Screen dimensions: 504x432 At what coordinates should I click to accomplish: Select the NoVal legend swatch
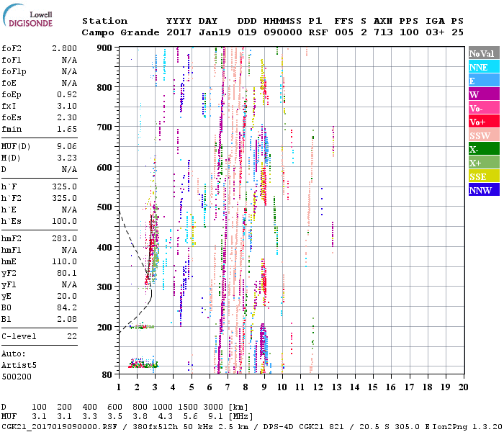click(x=482, y=53)
